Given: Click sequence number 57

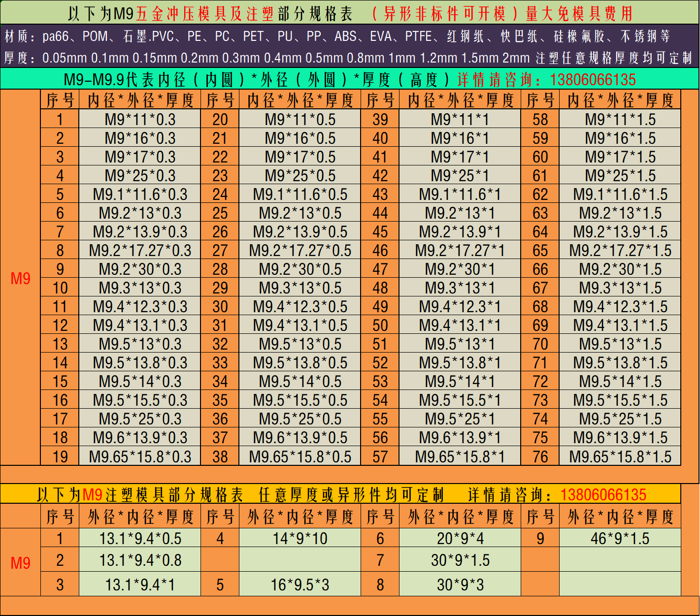Looking at the screenshot, I should click(380, 456).
